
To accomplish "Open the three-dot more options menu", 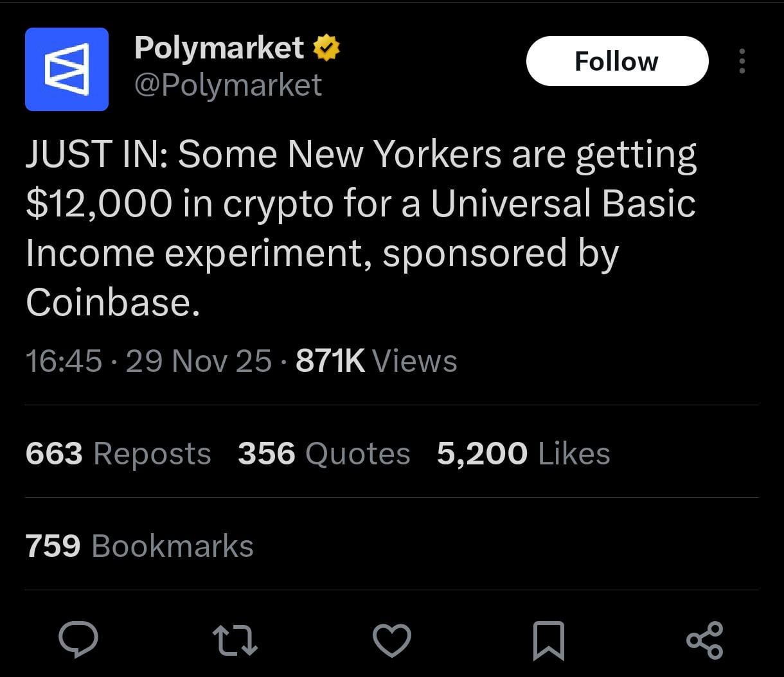I will (x=742, y=61).
